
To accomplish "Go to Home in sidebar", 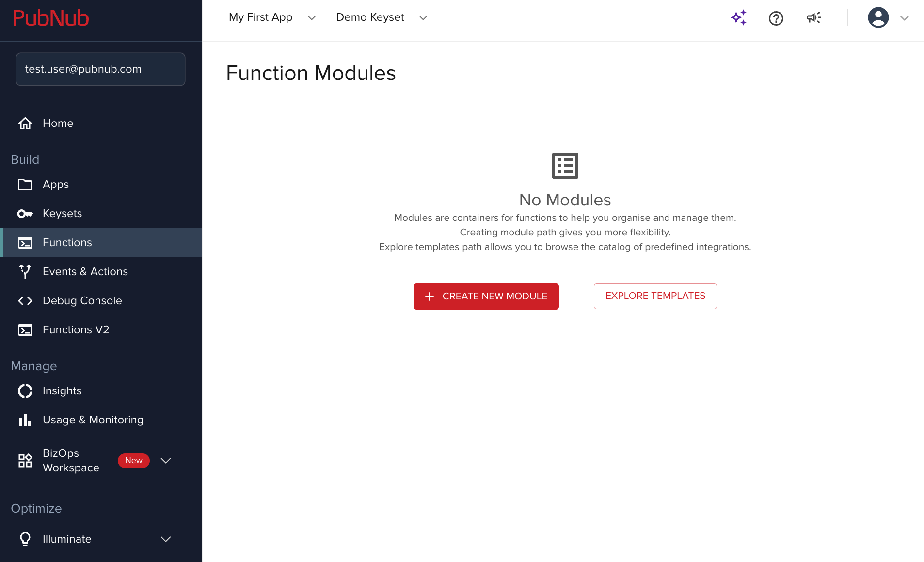I will click(x=101, y=124).
